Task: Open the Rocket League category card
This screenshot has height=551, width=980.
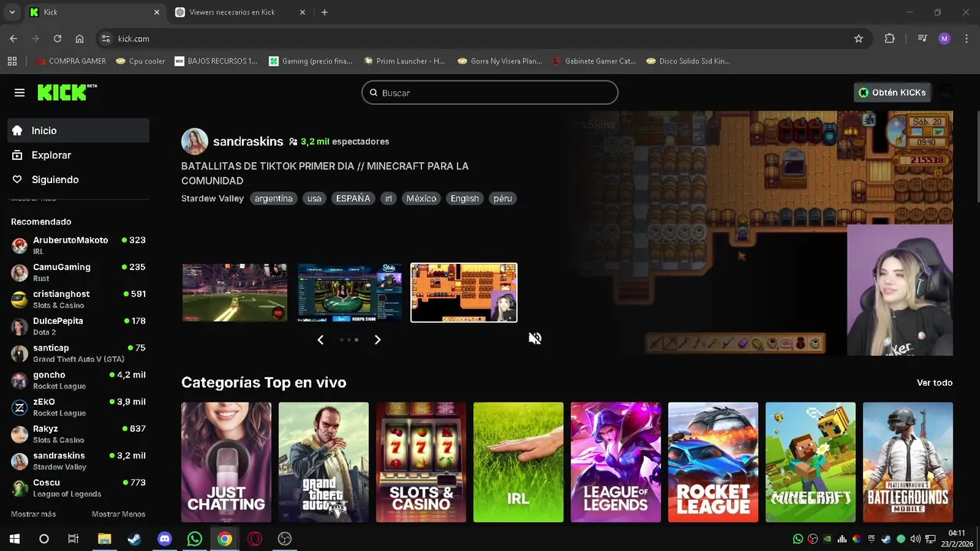Action: (x=713, y=462)
